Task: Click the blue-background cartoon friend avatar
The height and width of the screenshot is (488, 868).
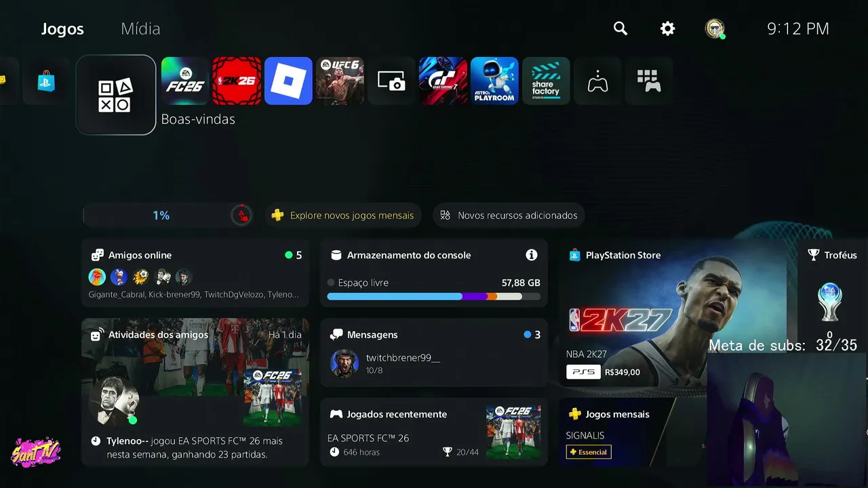Action: pyautogui.click(x=119, y=277)
